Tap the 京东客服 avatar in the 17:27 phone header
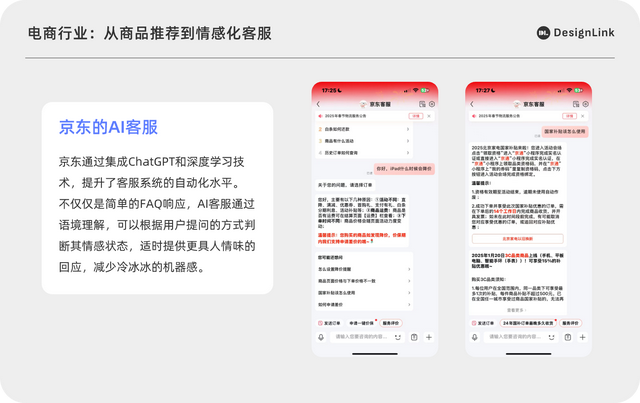 pyautogui.click(x=517, y=104)
